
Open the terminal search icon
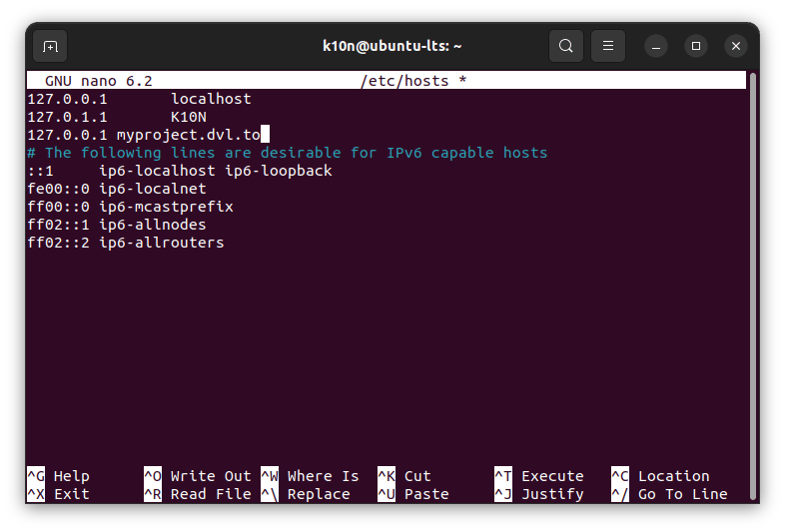[x=566, y=46]
